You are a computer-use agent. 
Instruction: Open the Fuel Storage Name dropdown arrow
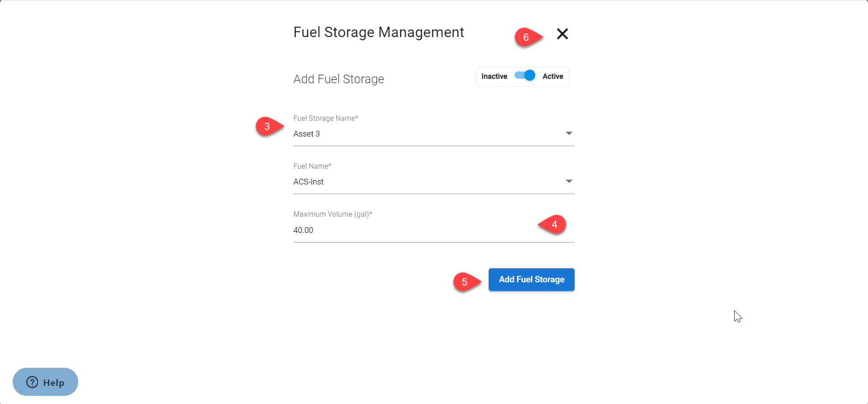click(x=569, y=133)
